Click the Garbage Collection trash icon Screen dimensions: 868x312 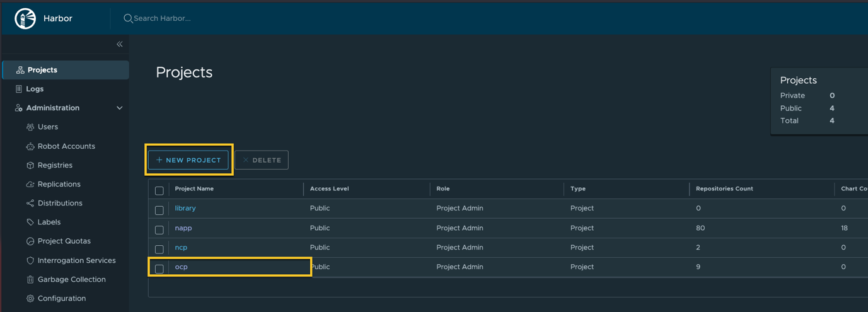pos(30,279)
